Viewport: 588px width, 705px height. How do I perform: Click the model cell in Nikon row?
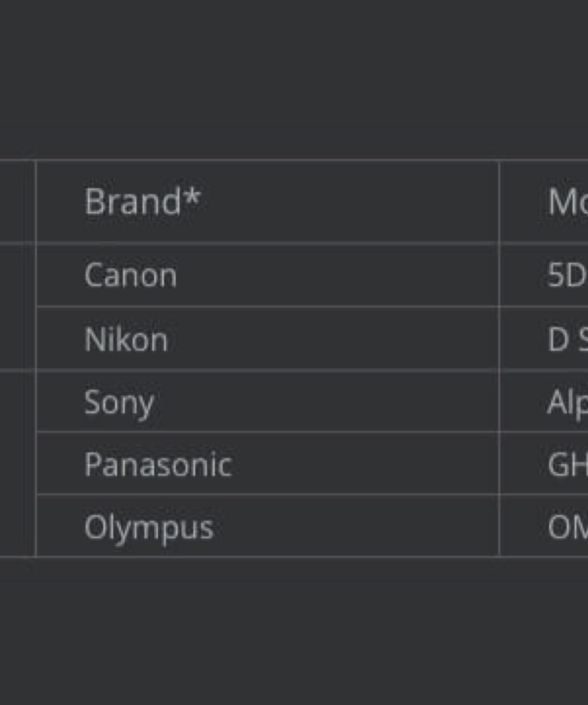click(567, 339)
